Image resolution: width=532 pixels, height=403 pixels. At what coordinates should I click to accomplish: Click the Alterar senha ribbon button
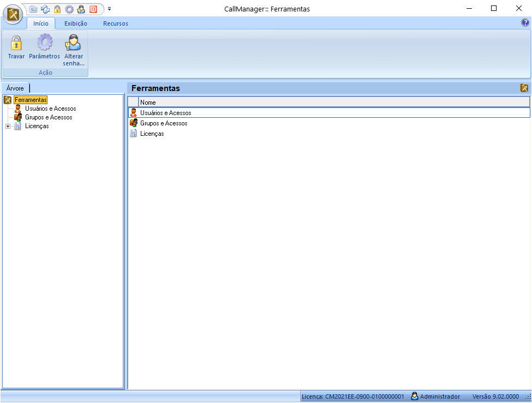74,50
